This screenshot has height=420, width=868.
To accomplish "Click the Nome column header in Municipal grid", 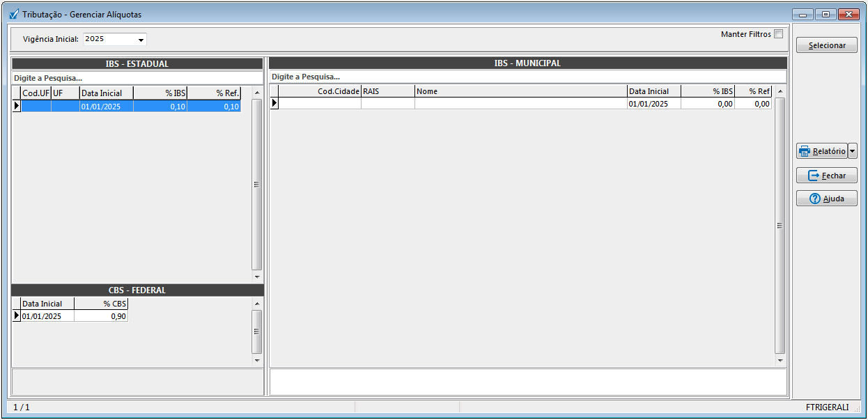I will coord(520,91).
